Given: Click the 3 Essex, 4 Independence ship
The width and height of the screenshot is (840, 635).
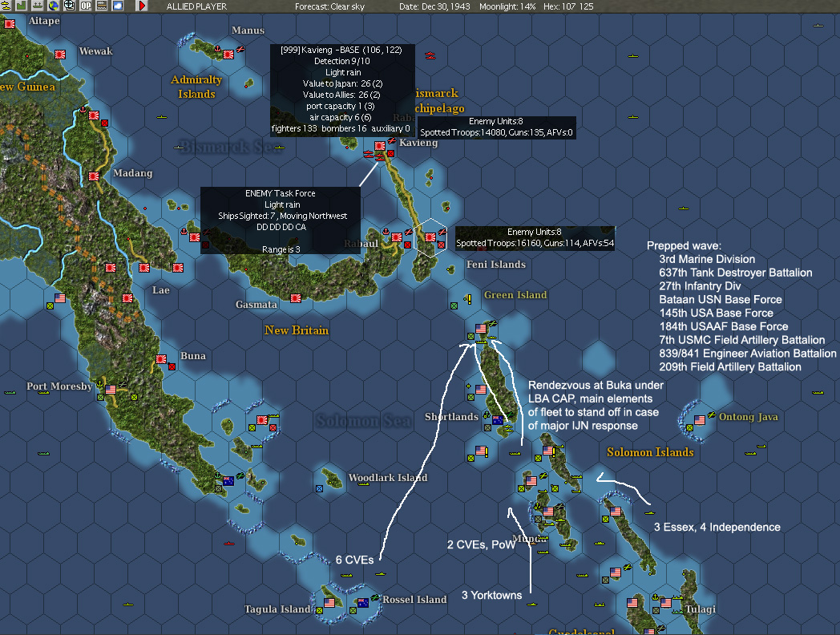Looking at the screenshot, I should [650, 513].
